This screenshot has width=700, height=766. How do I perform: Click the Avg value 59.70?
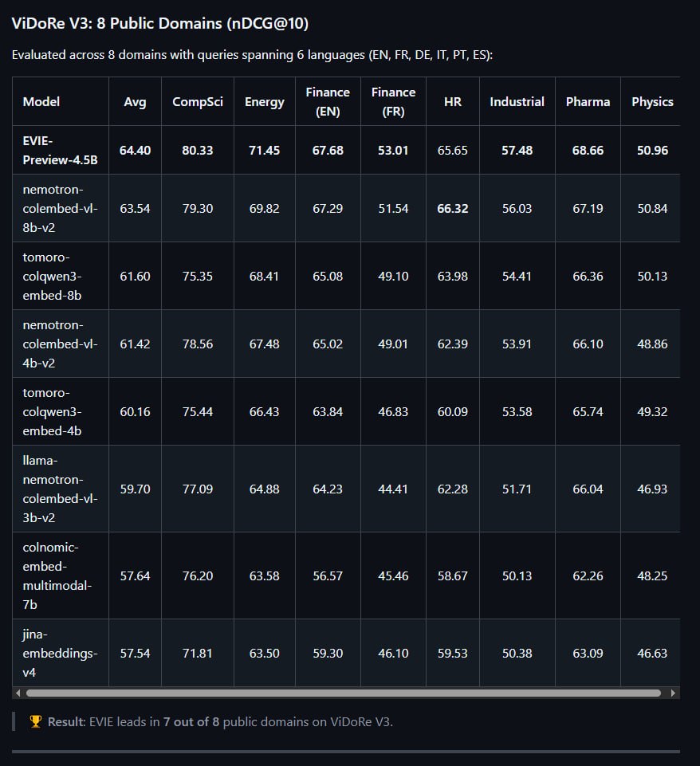click(x=135, y=489)
